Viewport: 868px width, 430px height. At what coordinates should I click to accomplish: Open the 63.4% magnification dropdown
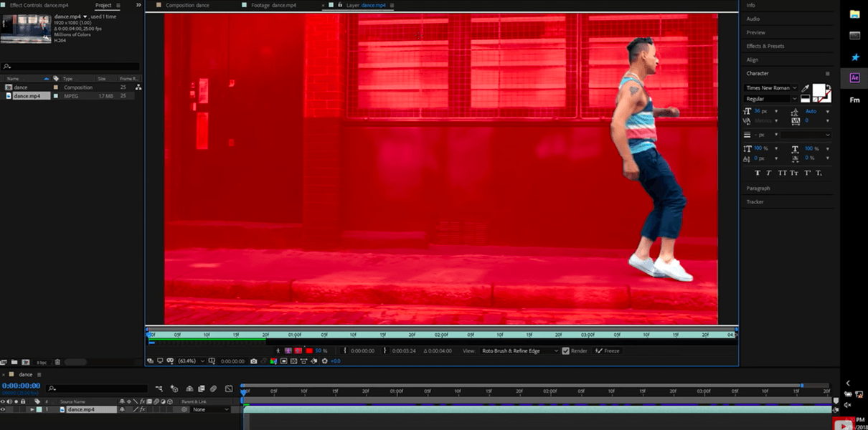[x=192, y=361]
